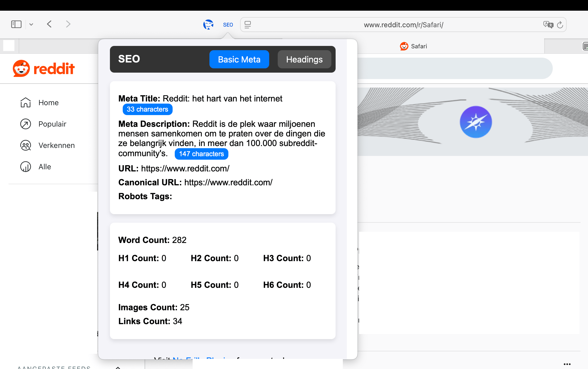The height and width of the screenshot is (369, 588).
Task: Switch to the Headings tab
Action: tap(304, 59)
